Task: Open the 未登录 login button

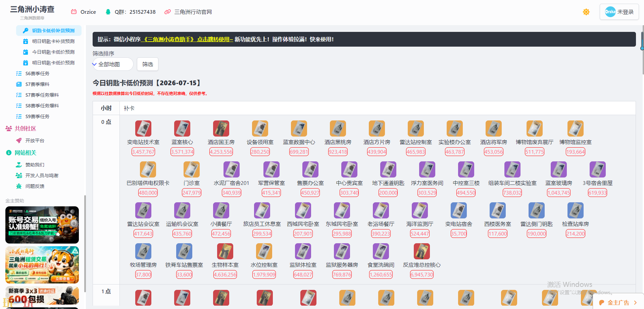Action: [x=619, y=12]
